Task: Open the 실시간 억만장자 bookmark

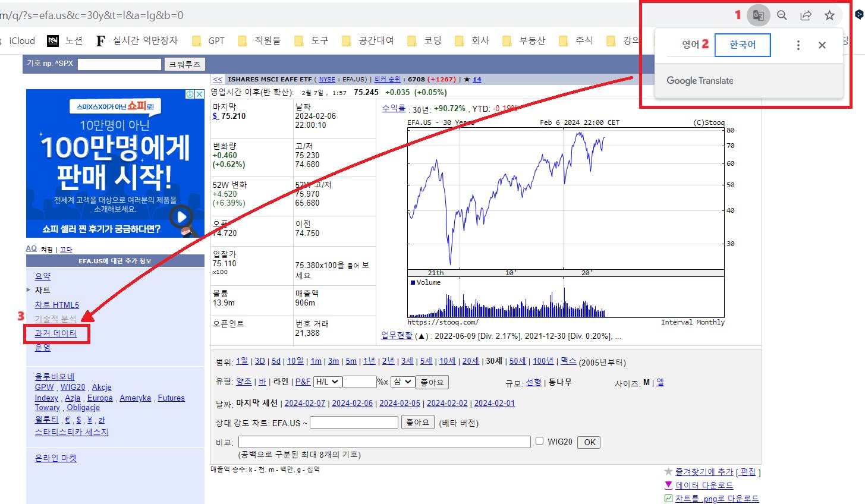Action: [137, 40]
